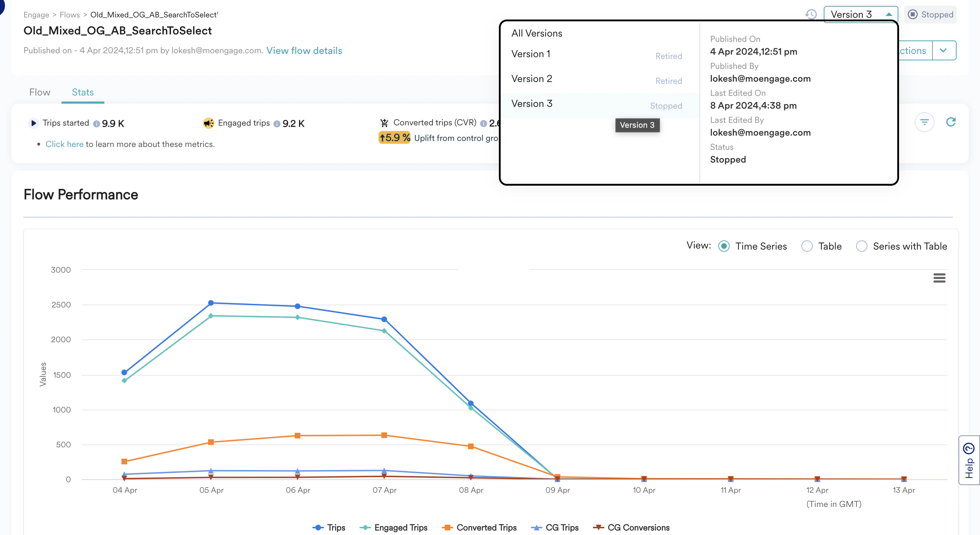The width and height of the screenshot is (980, 535).
Task: Click info icon beside Converted trips
Action: tap(484, 124)
